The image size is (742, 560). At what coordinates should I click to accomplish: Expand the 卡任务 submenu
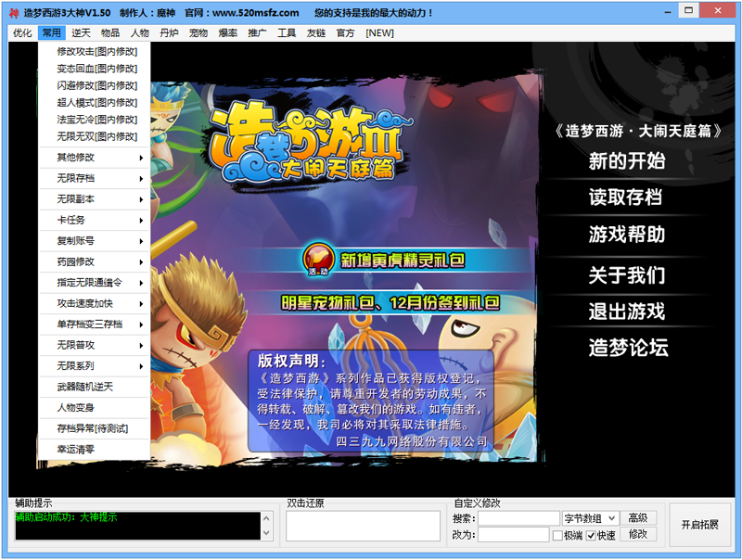[95, 220]
